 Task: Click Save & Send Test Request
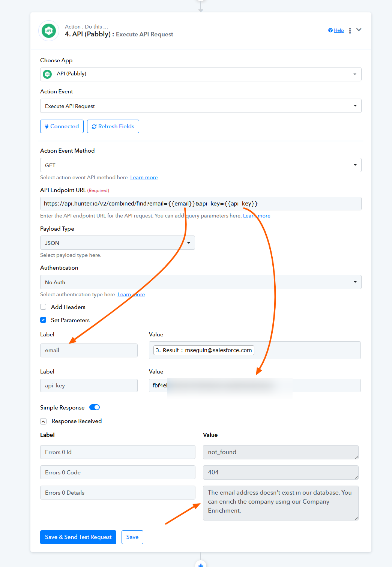click(x=78, y=537)
